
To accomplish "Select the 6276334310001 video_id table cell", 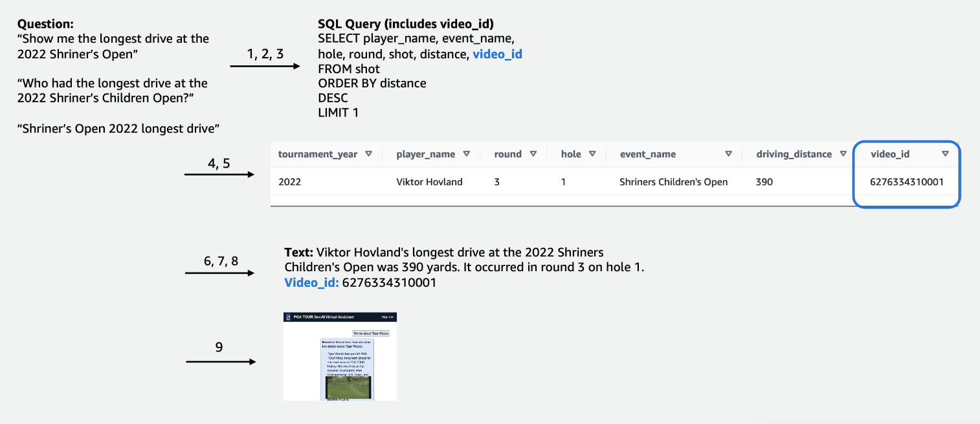I will pos(907,182).
